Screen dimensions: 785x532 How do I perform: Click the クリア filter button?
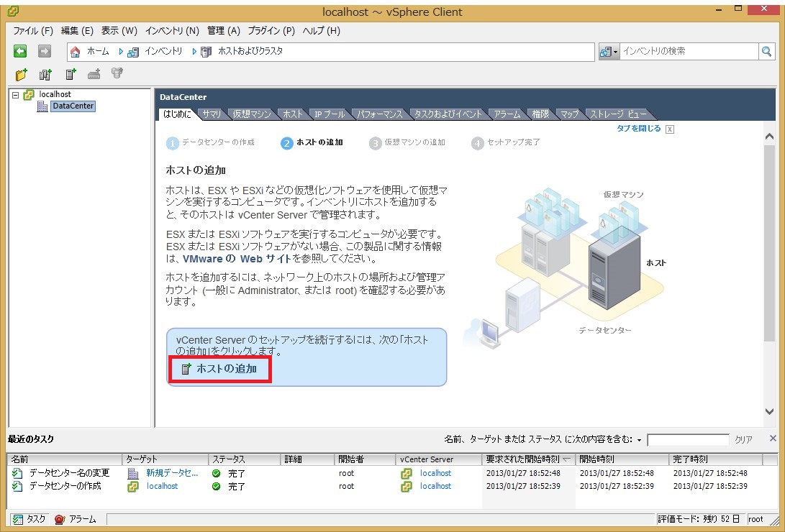coord(743,440)
